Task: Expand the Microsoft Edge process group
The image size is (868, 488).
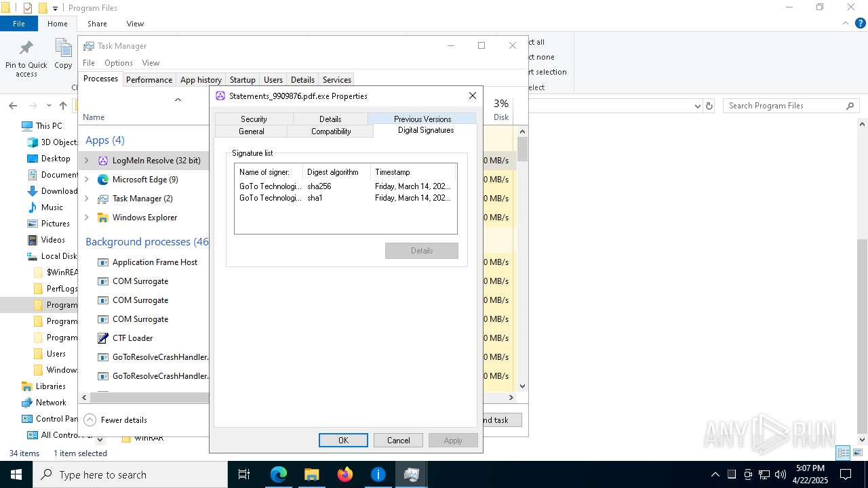Action: tap(86, 180)
